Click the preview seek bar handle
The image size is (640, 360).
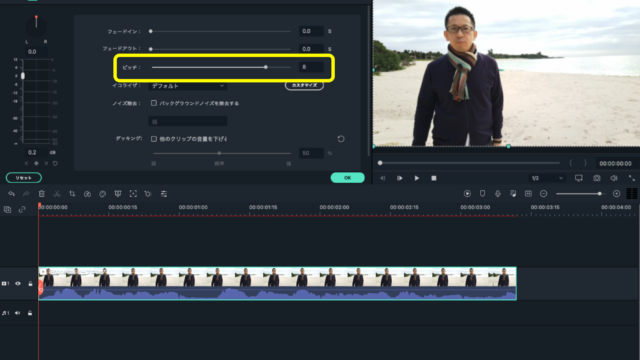click(380, 163)
